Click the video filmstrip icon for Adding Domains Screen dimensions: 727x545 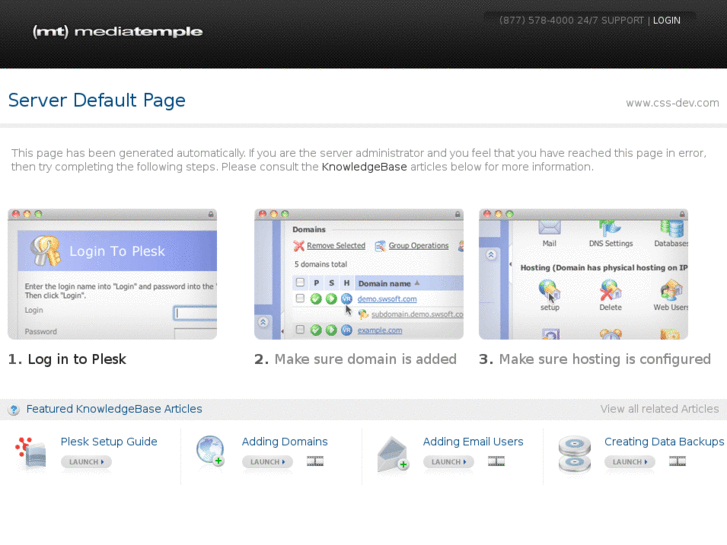coord(315,461)
